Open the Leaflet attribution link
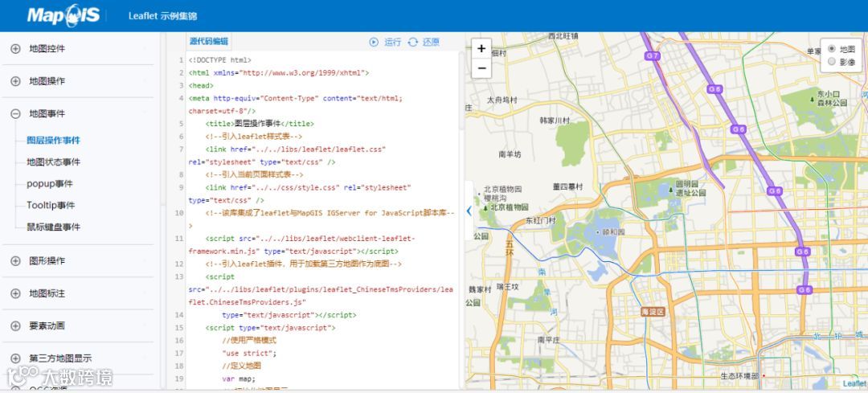 coord(854,383)
